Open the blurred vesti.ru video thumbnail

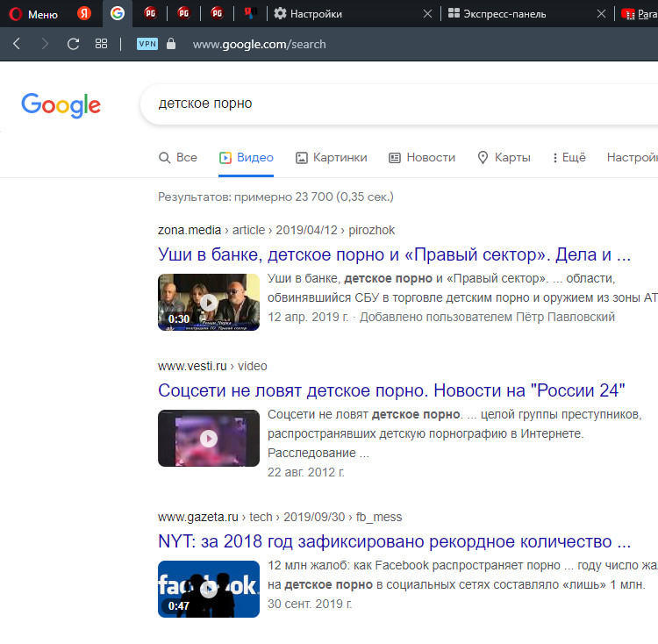point(209,438)
